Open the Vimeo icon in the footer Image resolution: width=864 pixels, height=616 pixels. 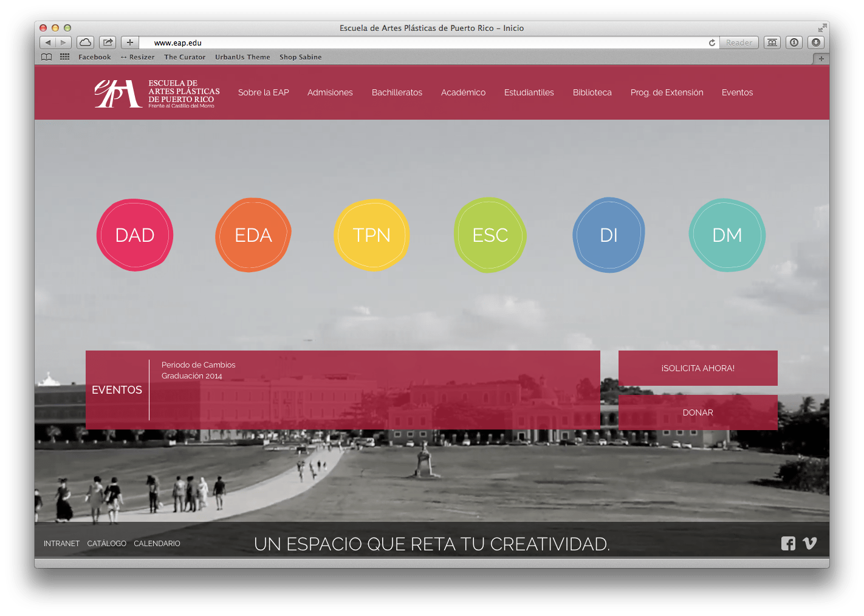(809, 544)
